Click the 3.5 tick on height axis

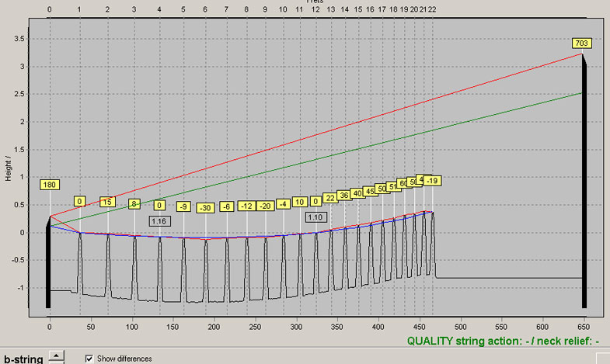pyautogui.click(x=19, y=39)
